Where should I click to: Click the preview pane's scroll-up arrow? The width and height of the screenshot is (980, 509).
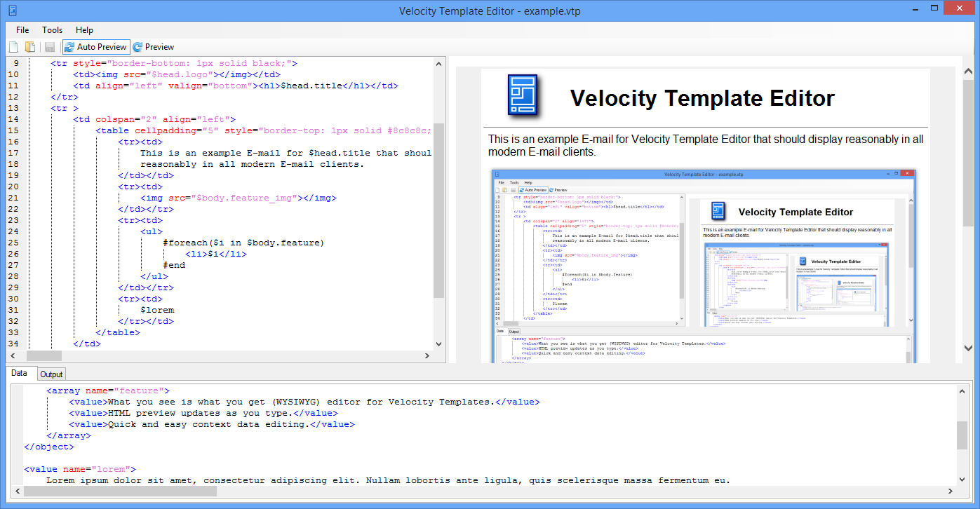pyautogui.click(x=968, y=72)
